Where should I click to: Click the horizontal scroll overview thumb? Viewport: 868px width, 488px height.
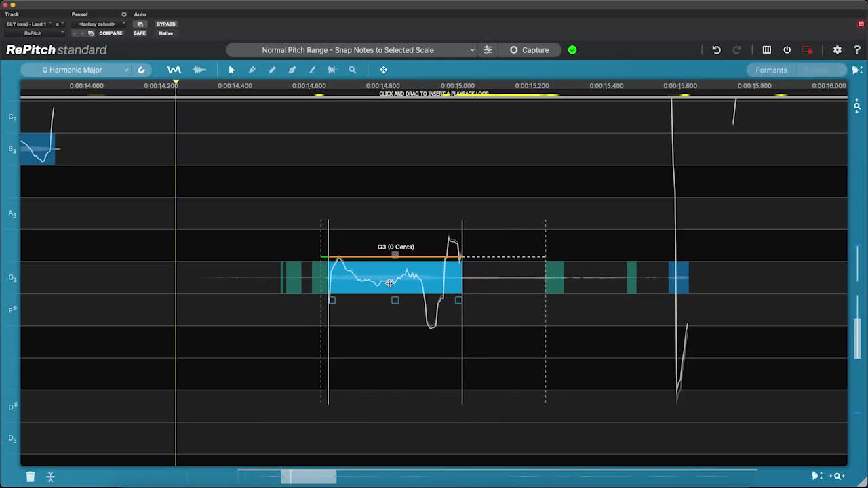coord(309,476)
